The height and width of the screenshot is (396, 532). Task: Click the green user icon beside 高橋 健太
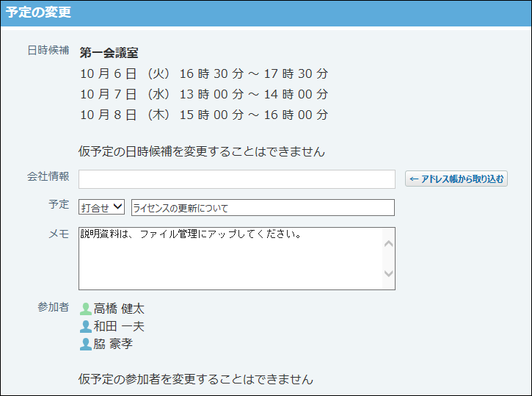pos(86,309)
